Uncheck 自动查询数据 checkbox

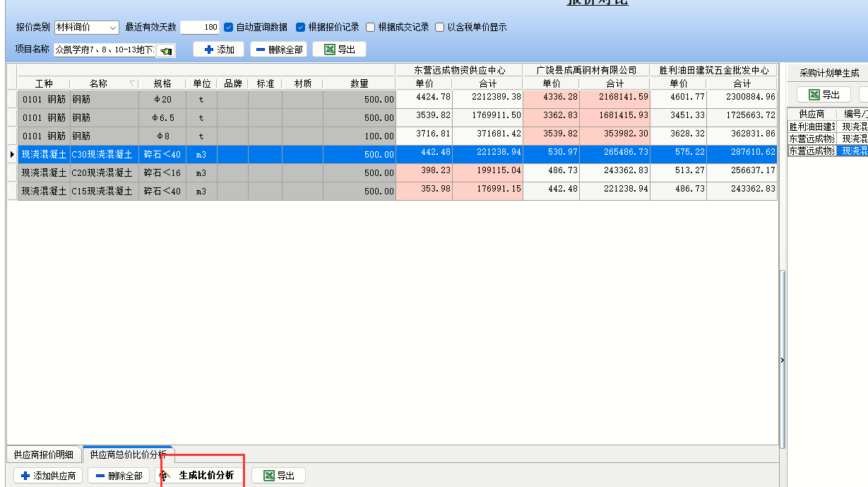coord(228,28)
